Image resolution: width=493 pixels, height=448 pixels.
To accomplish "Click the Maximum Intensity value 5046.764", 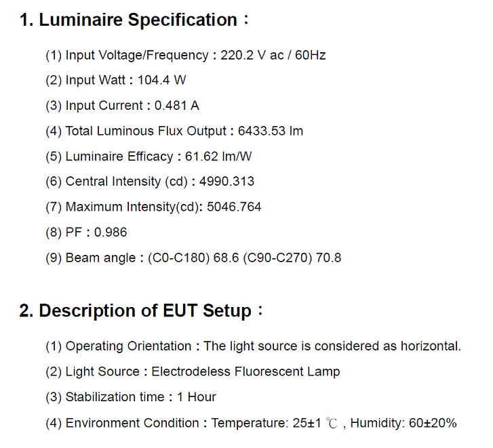I will pos(234,207).
